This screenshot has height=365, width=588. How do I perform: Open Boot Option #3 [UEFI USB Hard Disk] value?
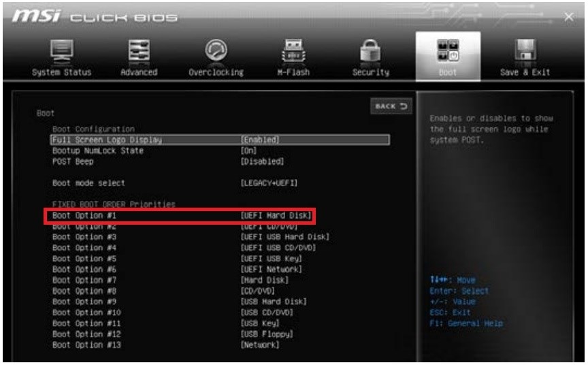pyautogui.click(x=285, y=237)
